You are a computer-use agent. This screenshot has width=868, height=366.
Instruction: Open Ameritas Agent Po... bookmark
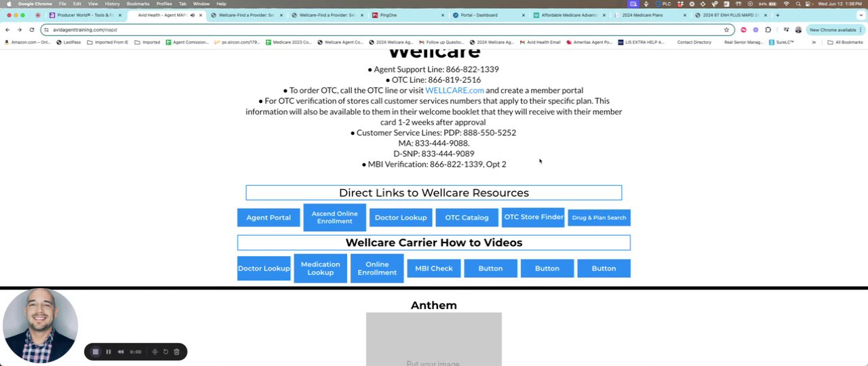589,42
